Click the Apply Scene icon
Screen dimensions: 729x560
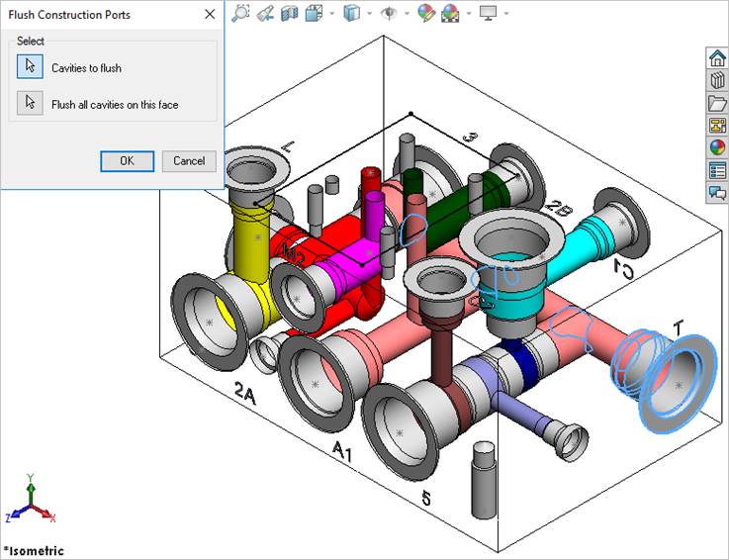pyautogui.click(x=450, y=13)
